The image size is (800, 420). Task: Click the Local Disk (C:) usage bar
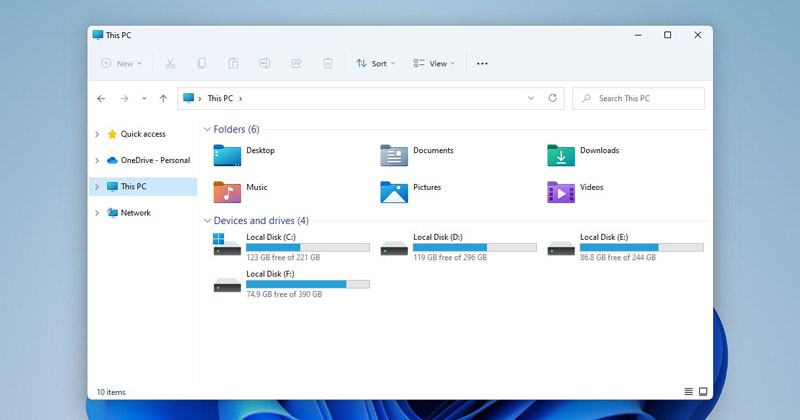pyautogui.click(x=308, y=248)
